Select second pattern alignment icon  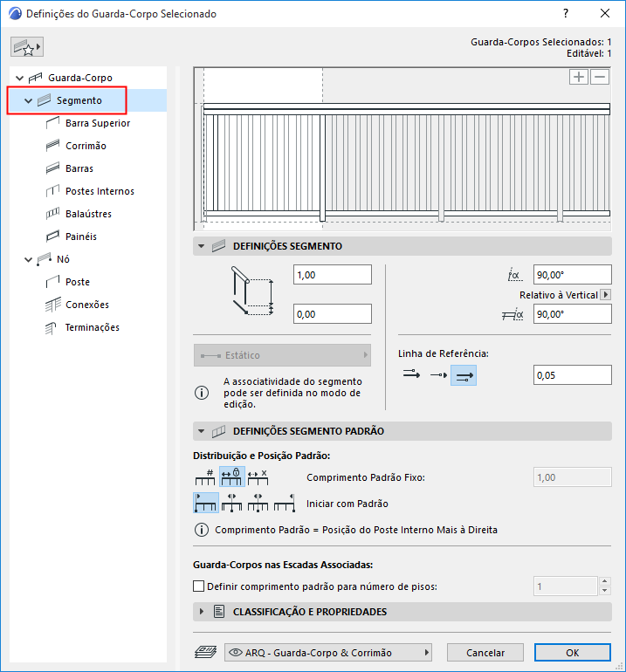pos(232,503)
